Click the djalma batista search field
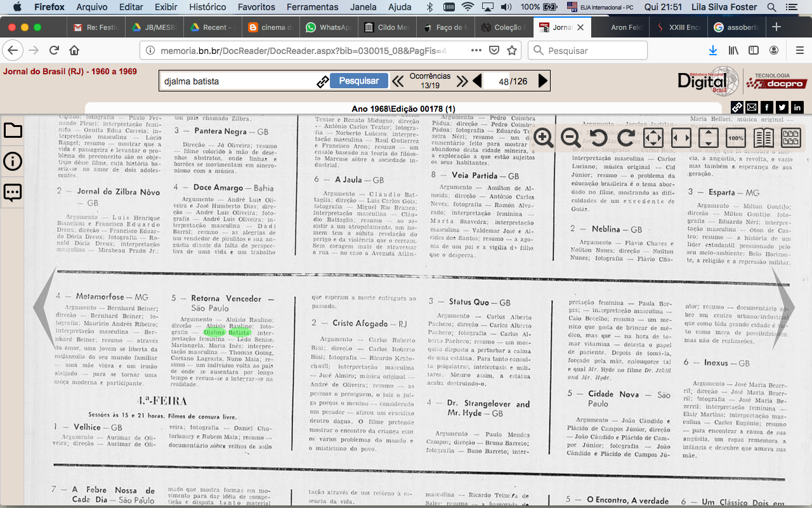The height and width of the screenshot is (508, 812). 238,81
